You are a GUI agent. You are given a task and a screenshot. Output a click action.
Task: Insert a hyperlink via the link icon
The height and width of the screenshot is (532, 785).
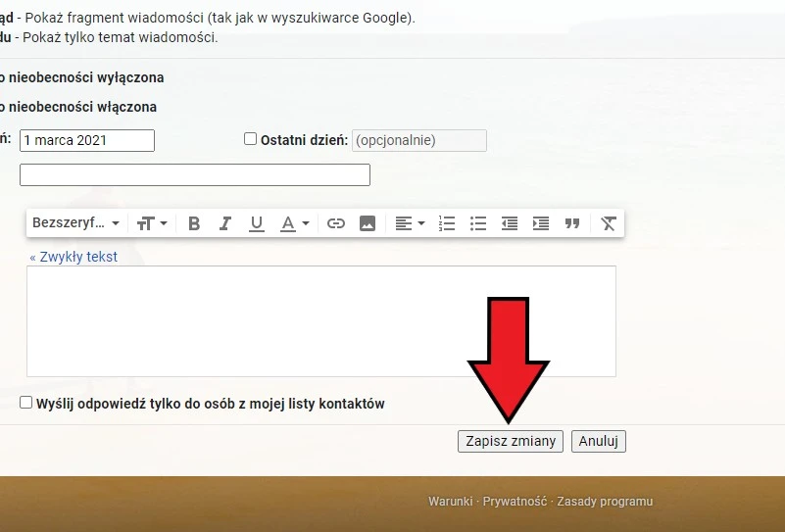coord(336,223)
